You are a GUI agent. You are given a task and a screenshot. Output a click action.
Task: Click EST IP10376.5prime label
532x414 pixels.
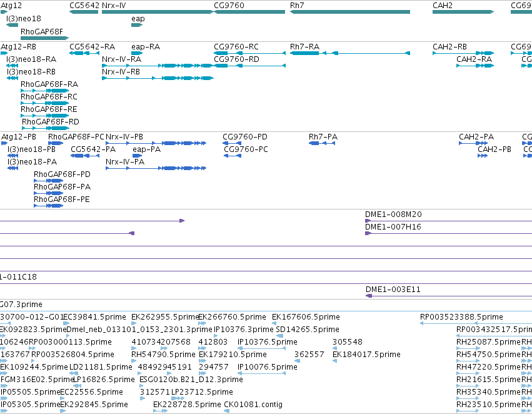[268, 342]
